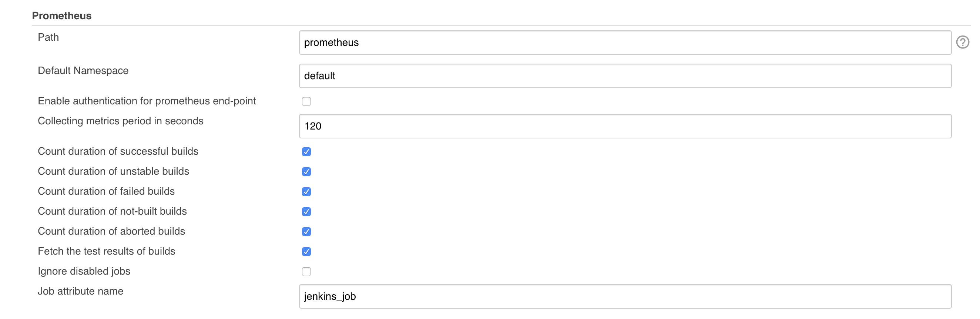This screenshot has width=980, height=319.
Task: Uncheck Count duration of successful builds
Action: (x=306, y=152)
